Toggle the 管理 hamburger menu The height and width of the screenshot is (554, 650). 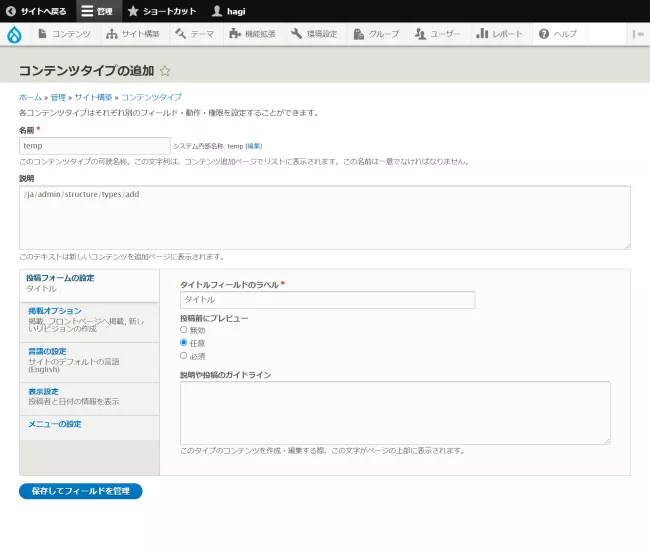click(x=97, y=11)
